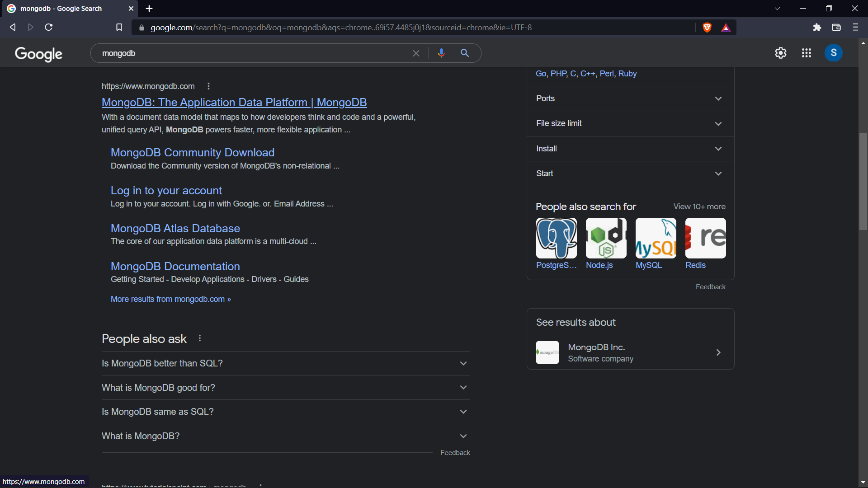Open the Node.js thumbnail
This screenshot has height=488, width=868.
point(606,238)
